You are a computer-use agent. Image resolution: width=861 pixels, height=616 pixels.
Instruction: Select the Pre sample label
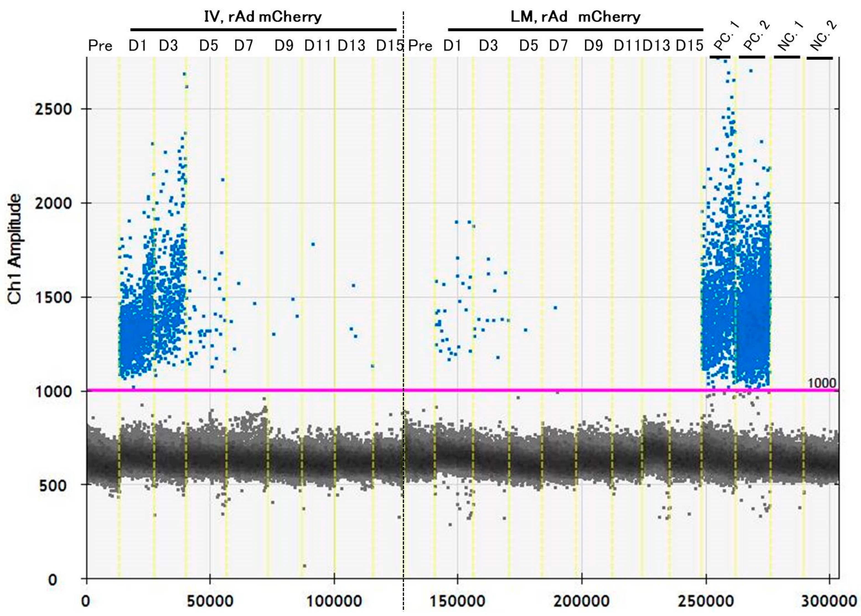tap(100, 45)
